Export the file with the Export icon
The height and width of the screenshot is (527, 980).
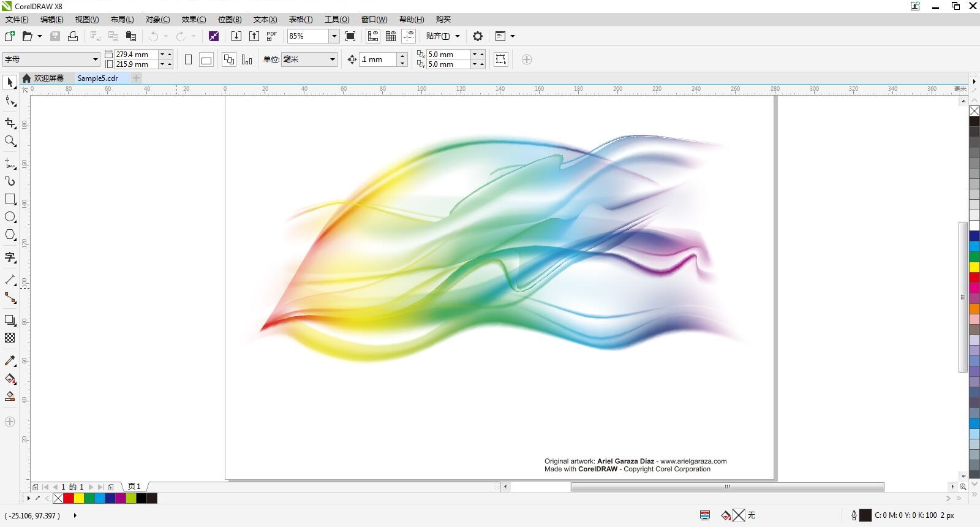tap(254, 36)
